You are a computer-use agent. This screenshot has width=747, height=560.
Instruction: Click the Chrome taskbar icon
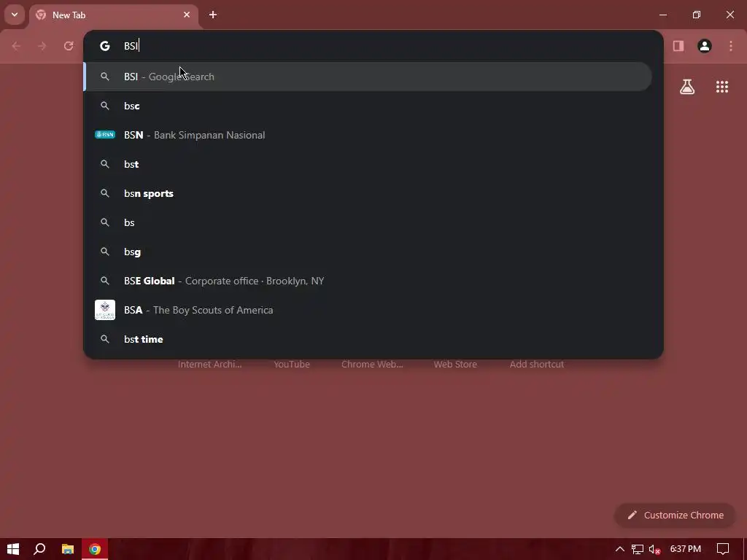coord(95,549)
